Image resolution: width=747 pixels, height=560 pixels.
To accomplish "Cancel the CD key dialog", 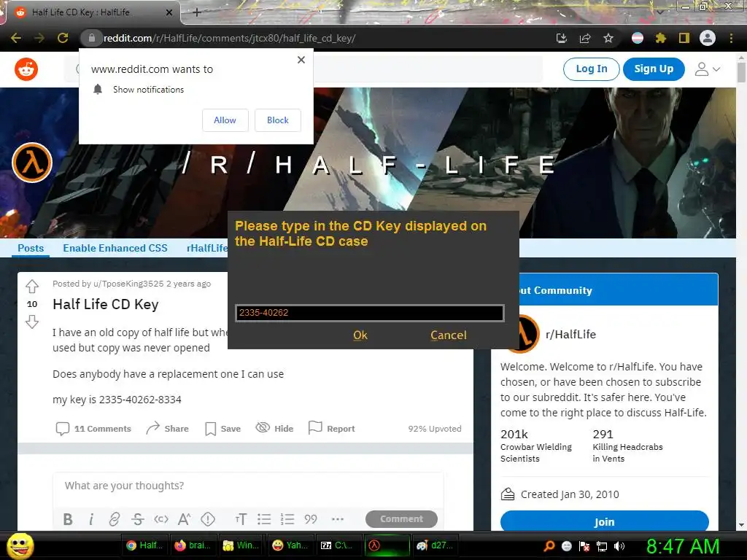I will [x=449, y=335].
